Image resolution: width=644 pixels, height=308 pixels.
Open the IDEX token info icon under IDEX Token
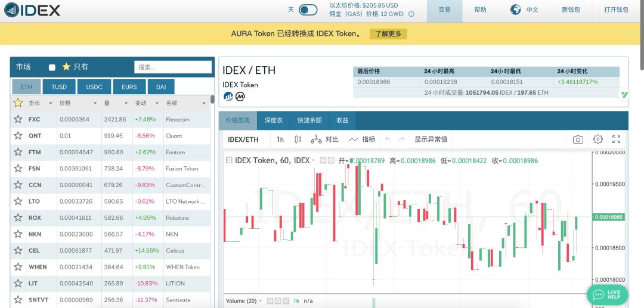[x=228, y=97]
